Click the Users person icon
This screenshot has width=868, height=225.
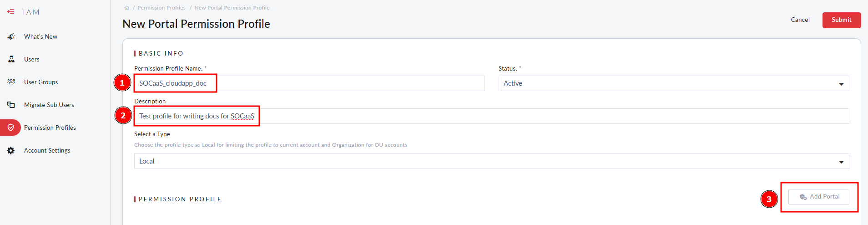(x=11, y=59)
